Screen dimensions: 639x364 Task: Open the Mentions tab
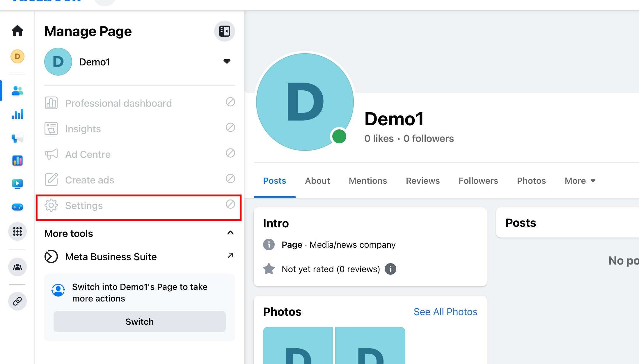tap(368, 181)
